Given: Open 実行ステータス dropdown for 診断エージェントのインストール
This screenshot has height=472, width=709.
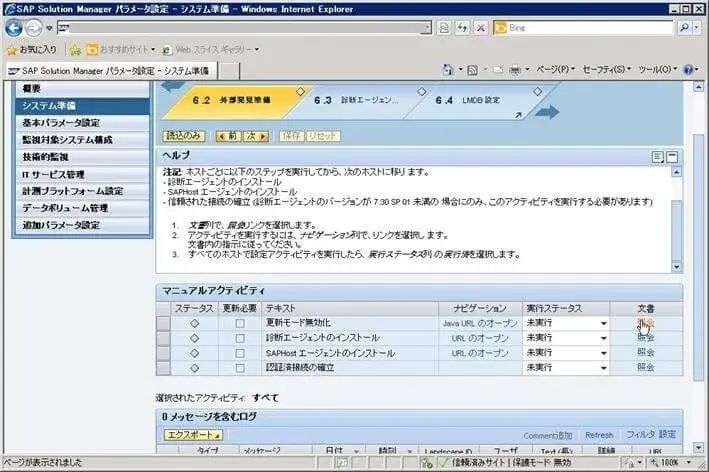Looking at the screenshot, I should pos(604,339).
